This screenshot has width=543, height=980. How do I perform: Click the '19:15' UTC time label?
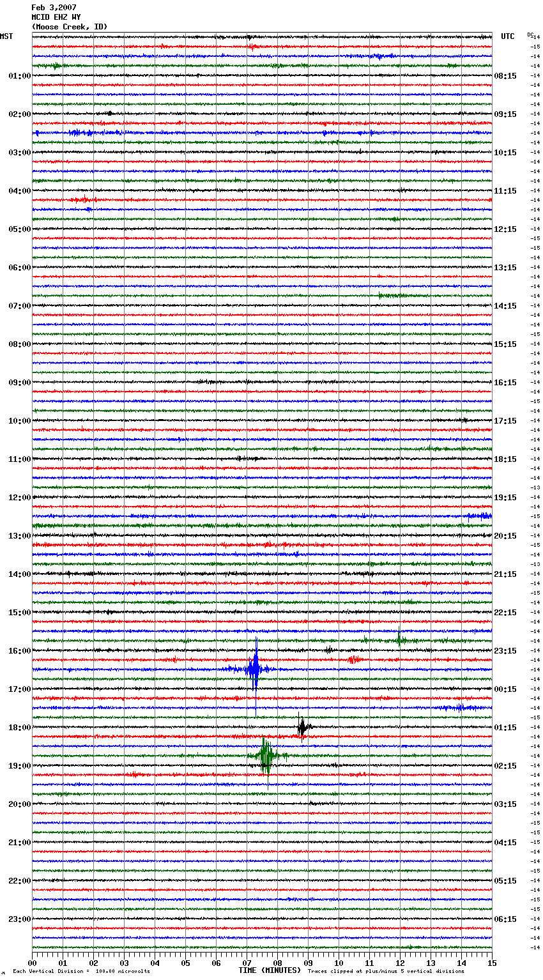coord(505,498)
